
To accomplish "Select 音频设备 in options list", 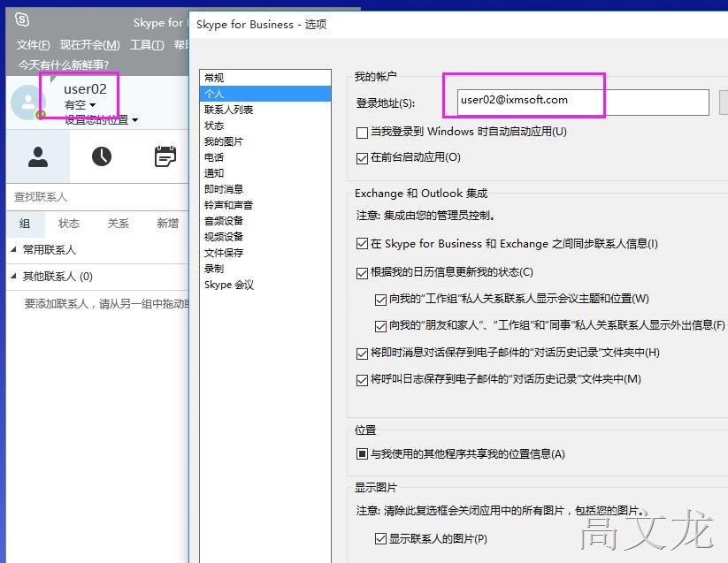I will [265, 221].
